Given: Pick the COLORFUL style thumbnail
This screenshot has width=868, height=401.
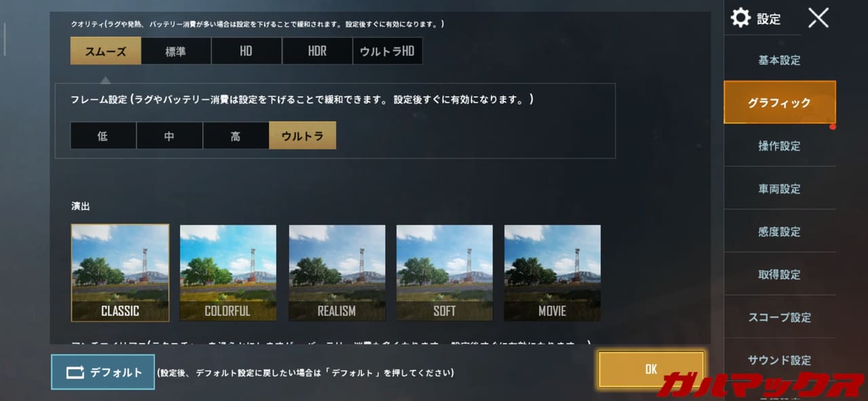Looking at the screenshot, I should (x=228, y=273).
